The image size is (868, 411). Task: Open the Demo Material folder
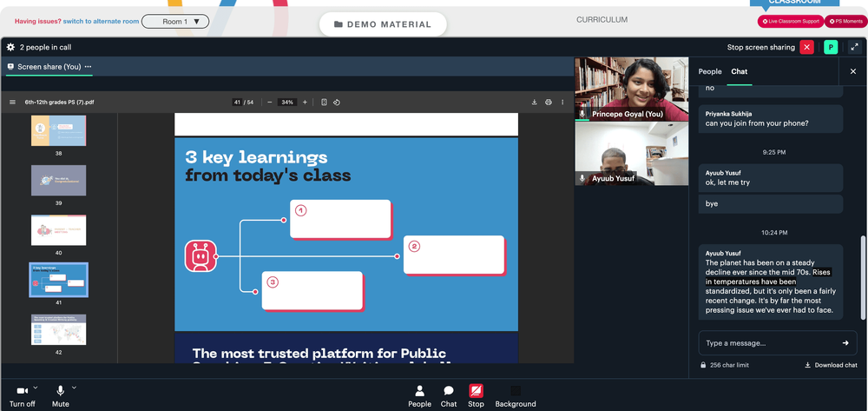pos(383,24)
